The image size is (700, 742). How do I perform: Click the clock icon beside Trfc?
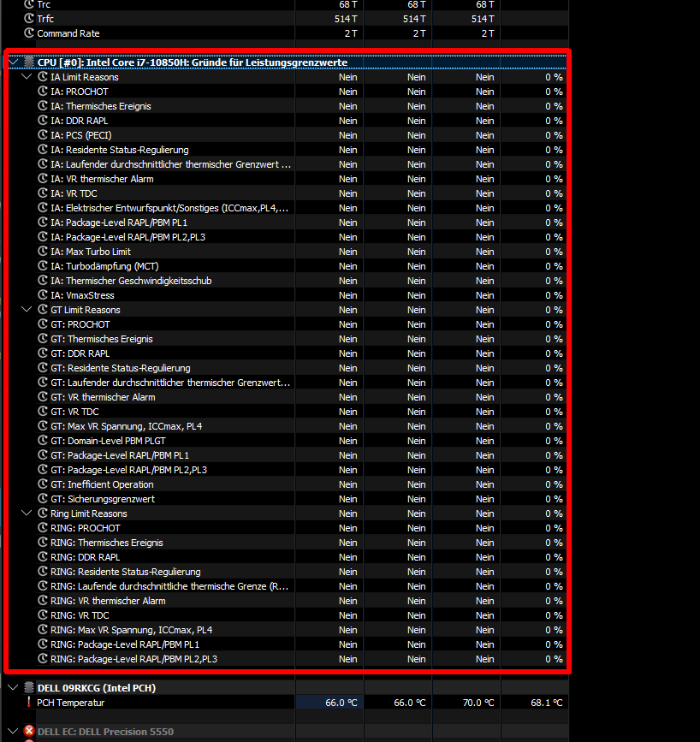coord(29,19)
